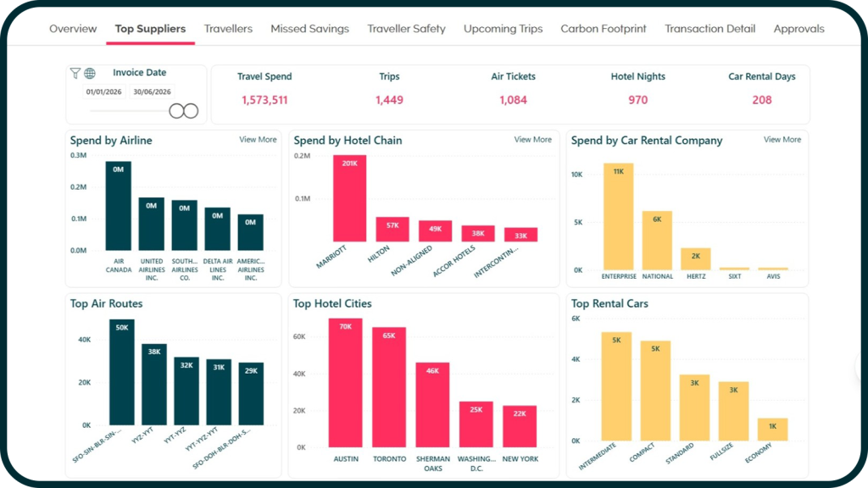Select the Enterprise 11K bar
868x488 pixels.
click(x=618, y=216)
